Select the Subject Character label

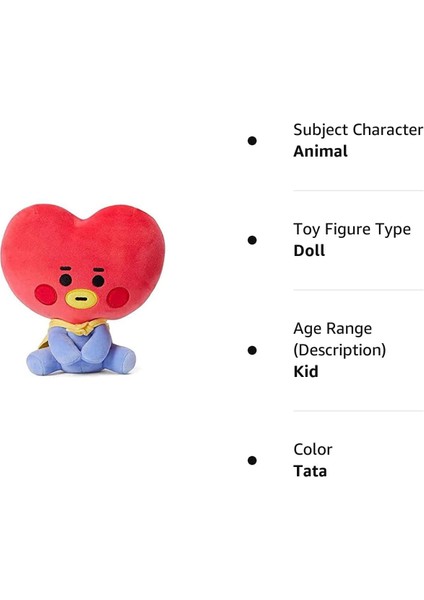click(358, 130)
